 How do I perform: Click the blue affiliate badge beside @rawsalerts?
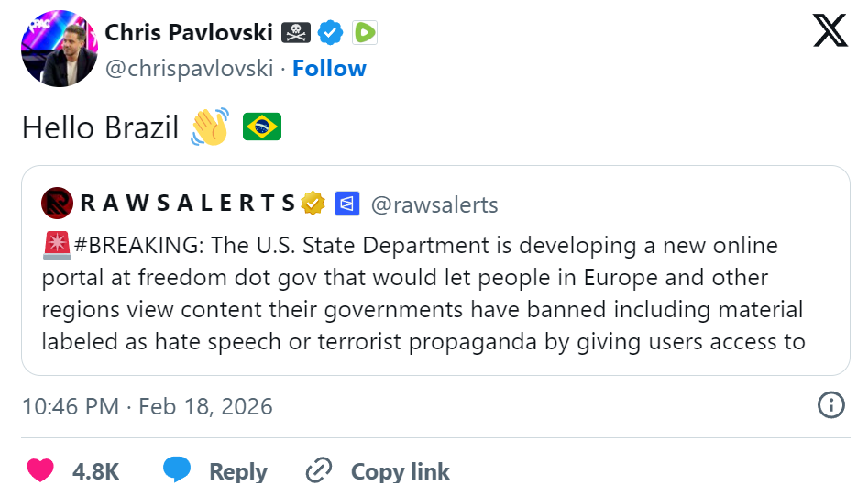point(346,203)
